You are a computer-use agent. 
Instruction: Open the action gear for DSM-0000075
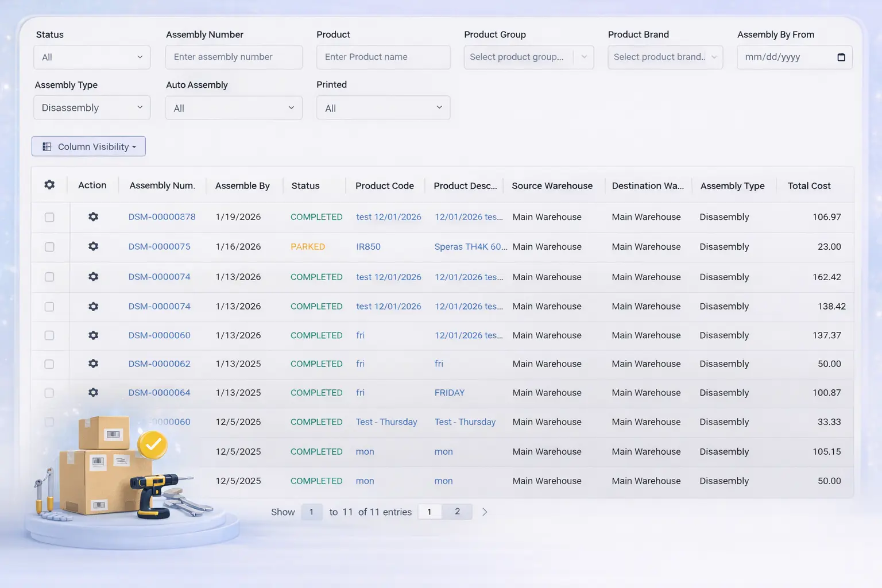[93, 246]
